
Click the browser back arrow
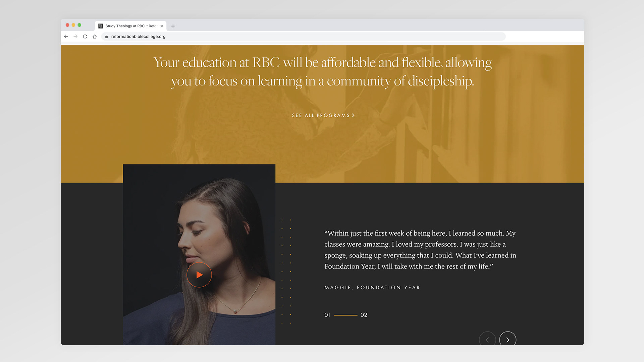(66, 37)
